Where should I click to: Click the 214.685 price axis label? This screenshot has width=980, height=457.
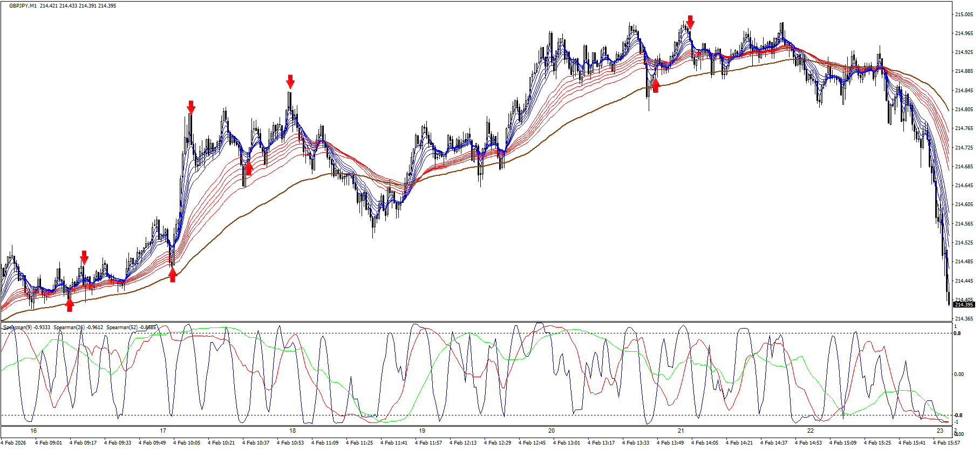(x=964, y=166)
